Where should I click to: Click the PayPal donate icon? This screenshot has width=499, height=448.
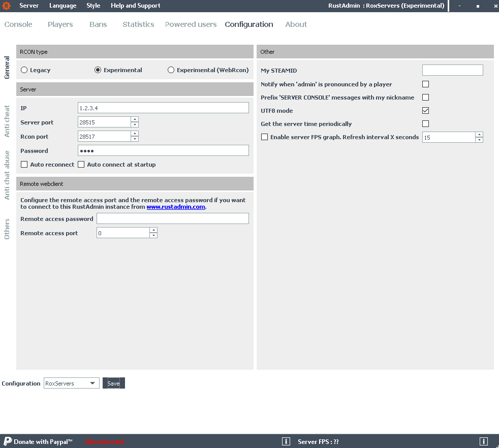(x=8, y=441)
